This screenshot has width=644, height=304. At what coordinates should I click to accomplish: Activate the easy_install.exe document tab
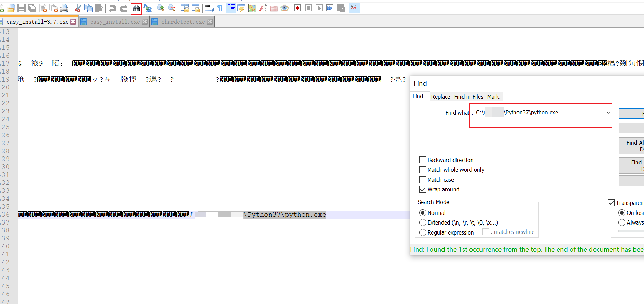pos(115,22)
